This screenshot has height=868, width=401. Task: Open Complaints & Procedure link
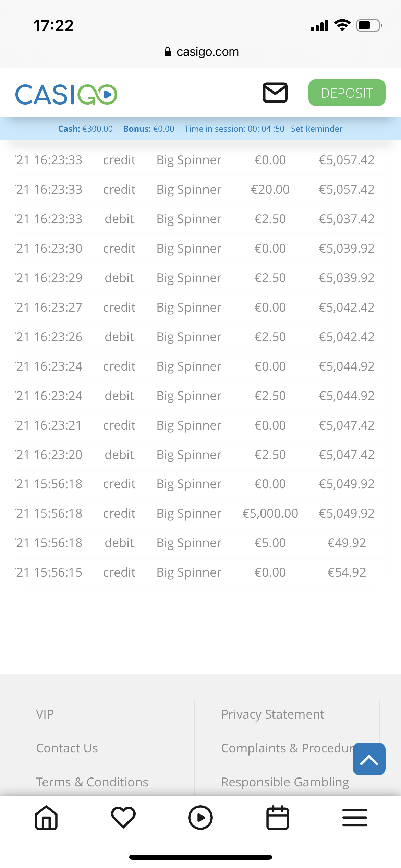pyautogui.click(x=286, y=748)
